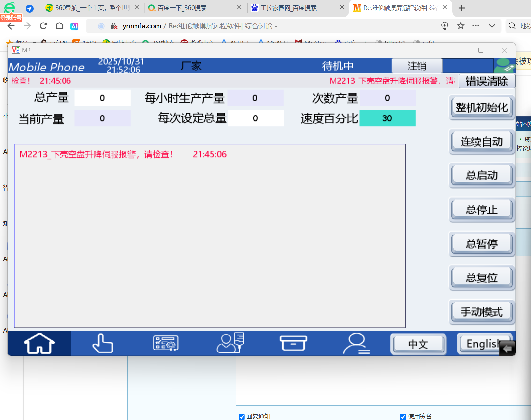Switch to the 工控家园网_百度搜索 tab

click(288, 8)
